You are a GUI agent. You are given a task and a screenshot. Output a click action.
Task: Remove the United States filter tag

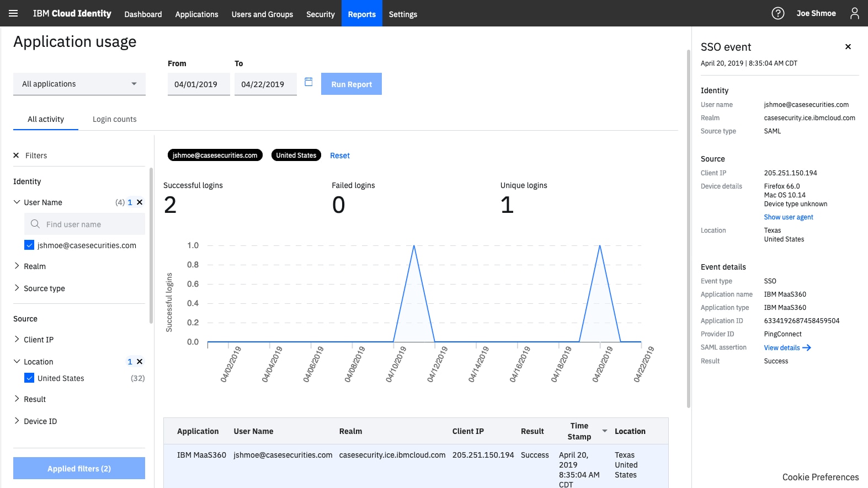(x=296, y=155)
